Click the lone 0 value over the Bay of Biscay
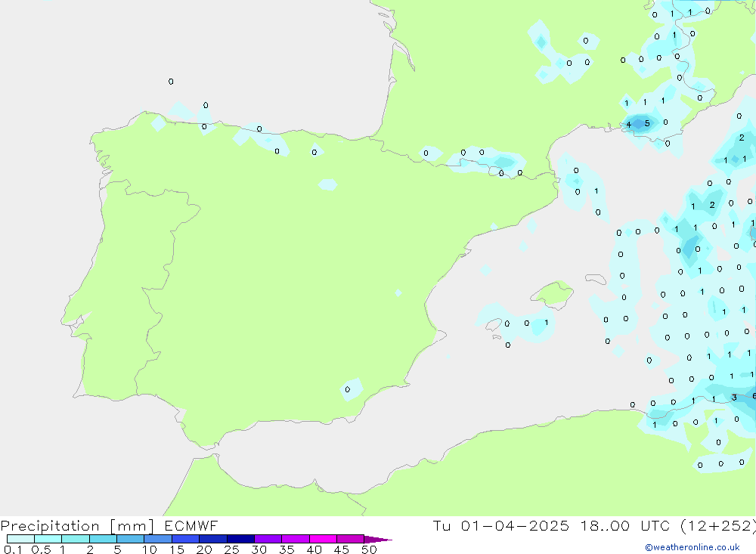This screenshot has width=756, height=554. click(x=171, y=82)
